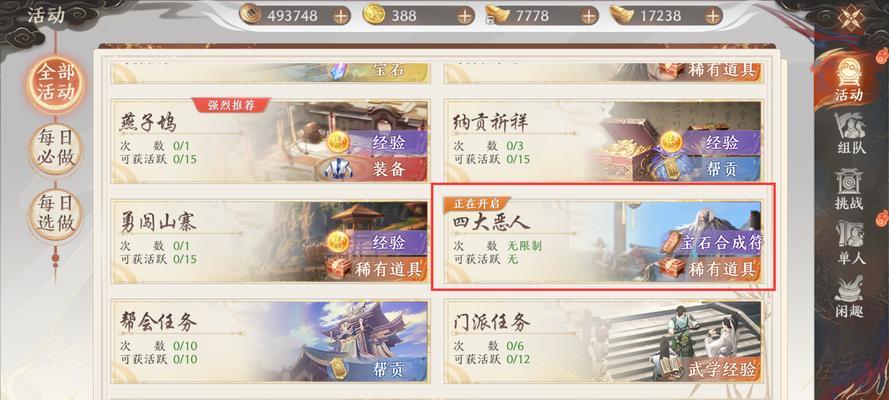Open the 勇闯山寨 activity card
The height and width of the screenshot is (400, 889).
[269, 241]
